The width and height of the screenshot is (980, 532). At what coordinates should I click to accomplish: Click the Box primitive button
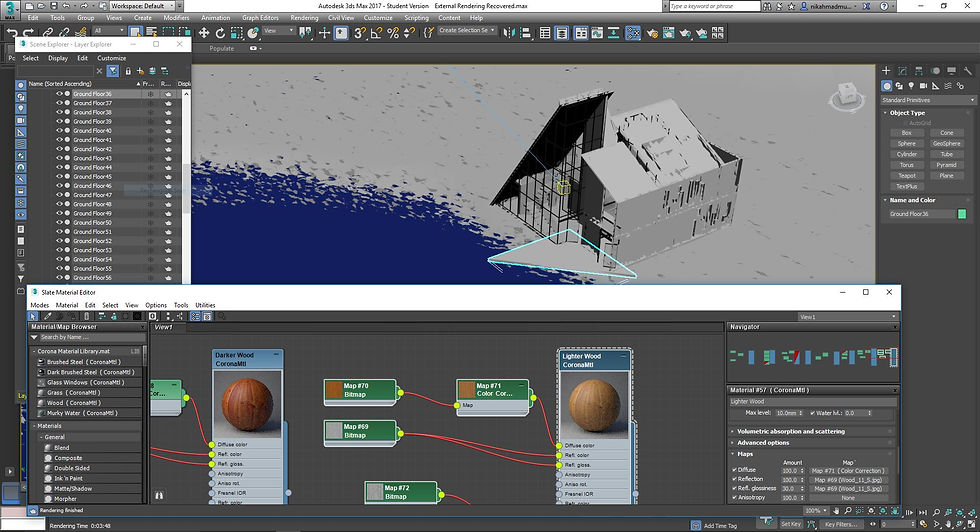(x=906, y=133)
